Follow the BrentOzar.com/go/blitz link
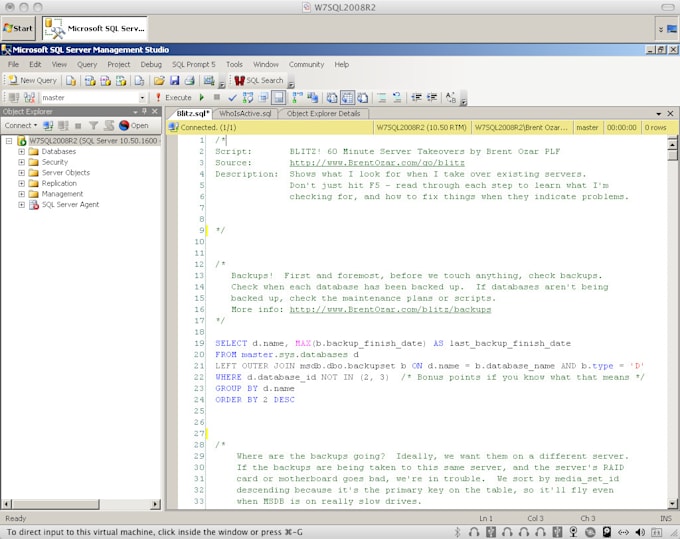This screenshot has width=680, height=539. 377,162
